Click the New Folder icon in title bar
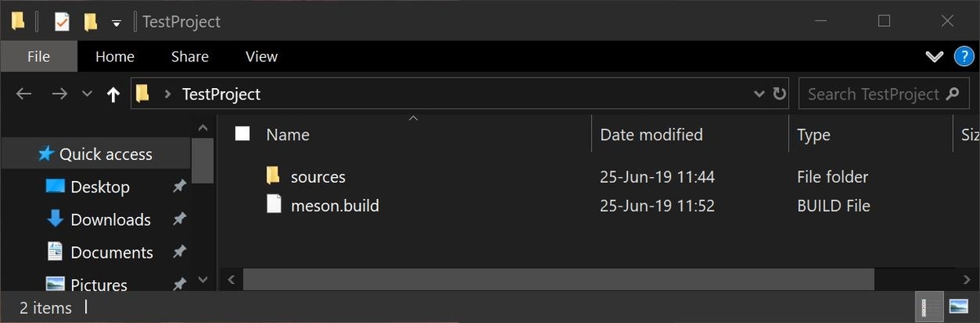 (x=91, y=22)
